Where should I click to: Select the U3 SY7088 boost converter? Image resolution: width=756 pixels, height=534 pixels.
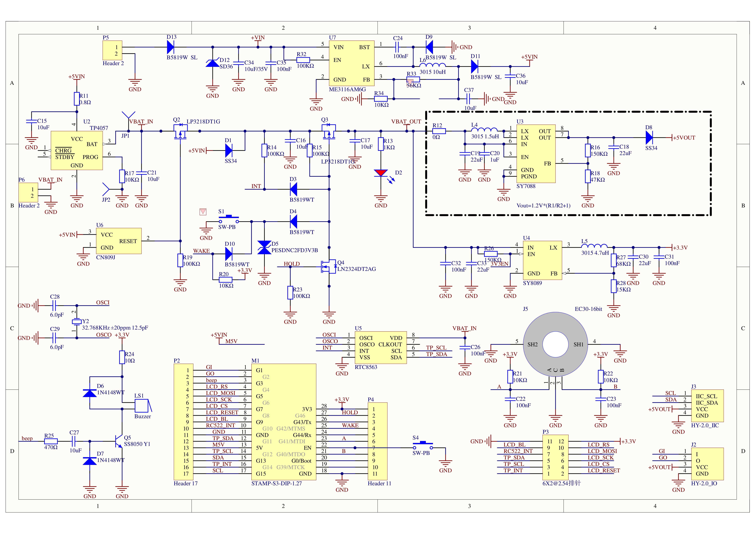[x=536, y=154]
